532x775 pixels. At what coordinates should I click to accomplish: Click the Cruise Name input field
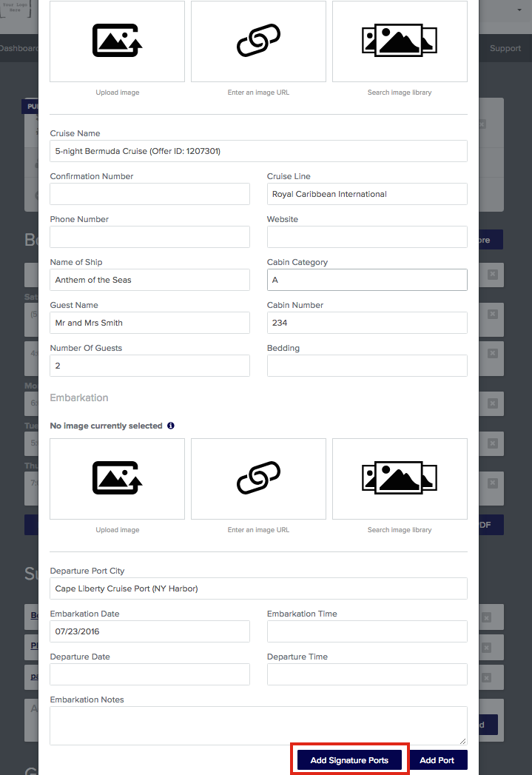coord(258,151)
